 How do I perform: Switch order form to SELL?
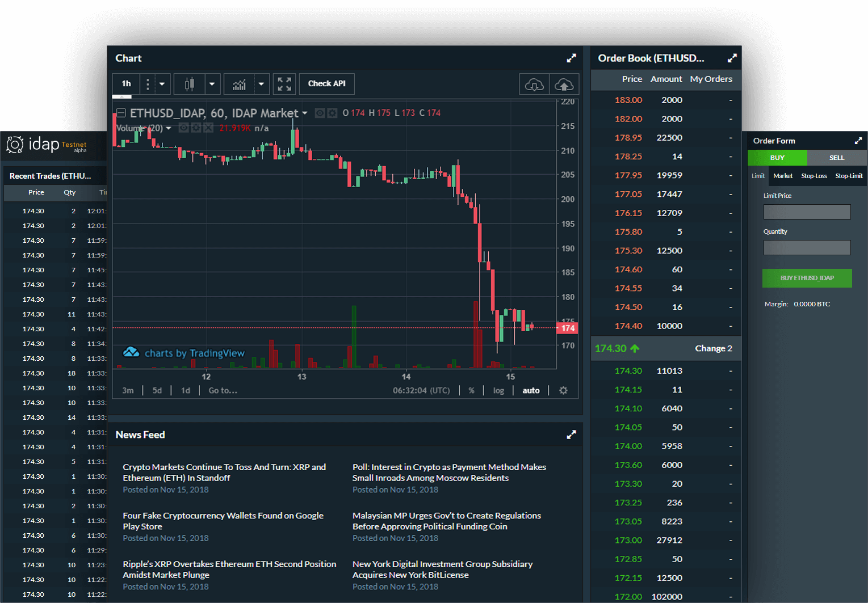837,158
